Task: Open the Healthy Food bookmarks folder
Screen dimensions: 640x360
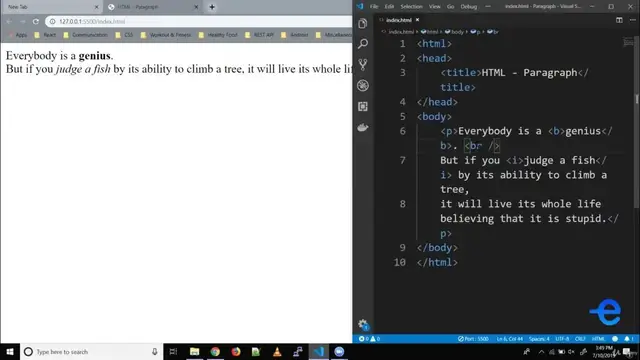Action: (x=218, y=35)
